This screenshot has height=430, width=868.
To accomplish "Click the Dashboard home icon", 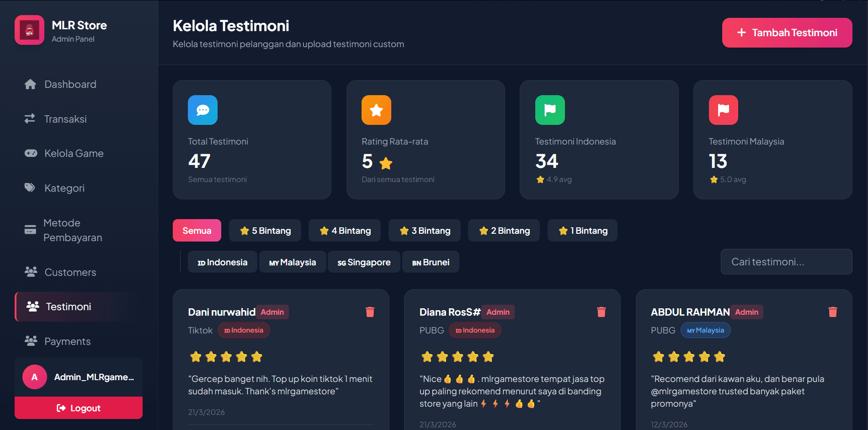I will (30, 85).
